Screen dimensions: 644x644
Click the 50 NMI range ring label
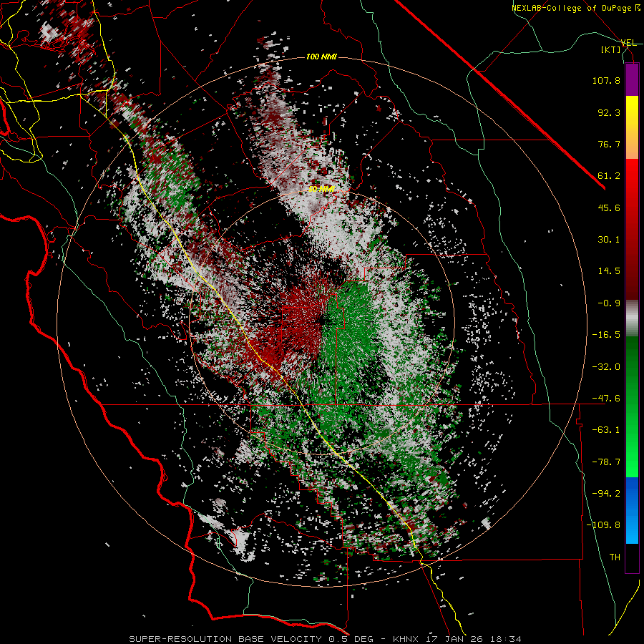(x=321, y=189)
